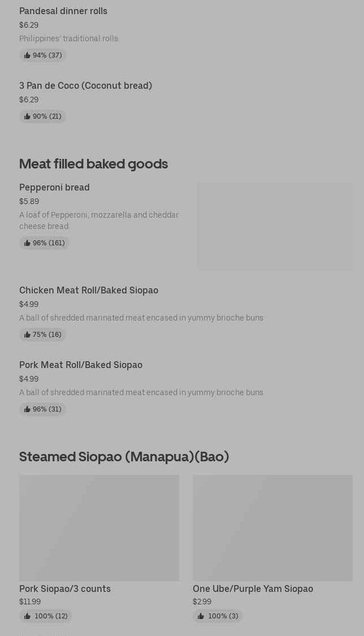This screenshot has width=364, height=636.
Task: Click Pork Siopao/3 counts image
Action: click(99, 527)
